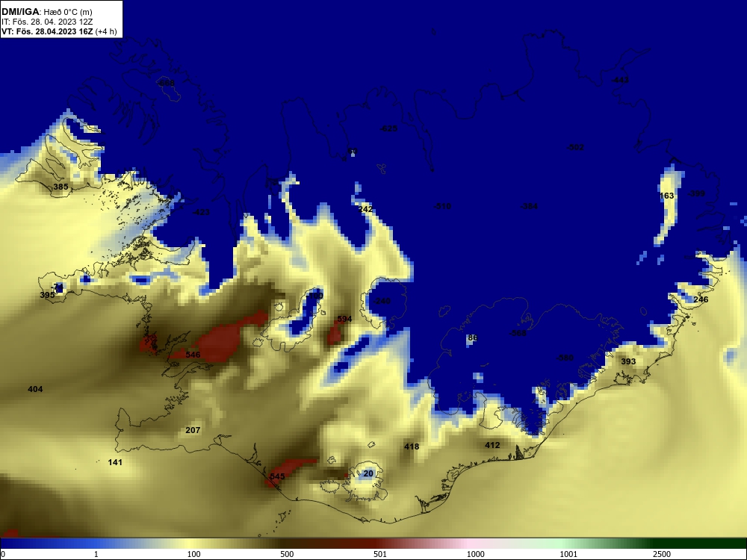
Task: Click the map value -580
Action: click(565, 358)
